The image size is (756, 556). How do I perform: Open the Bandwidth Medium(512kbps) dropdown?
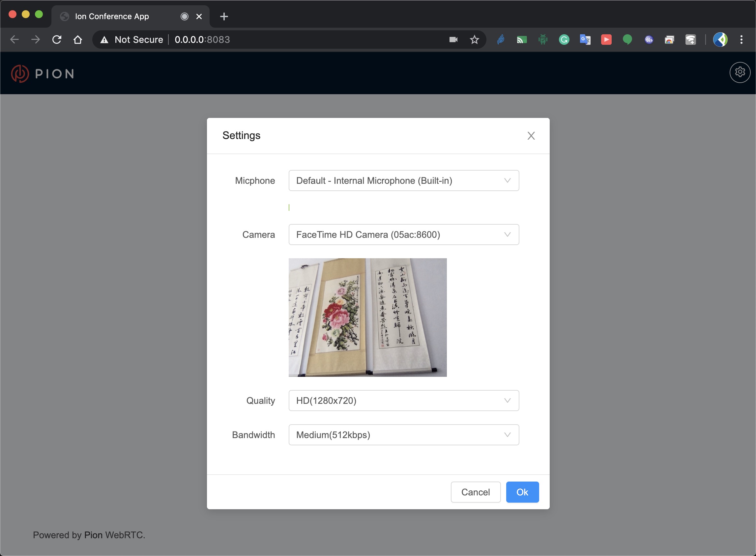(x=403, y=435)
